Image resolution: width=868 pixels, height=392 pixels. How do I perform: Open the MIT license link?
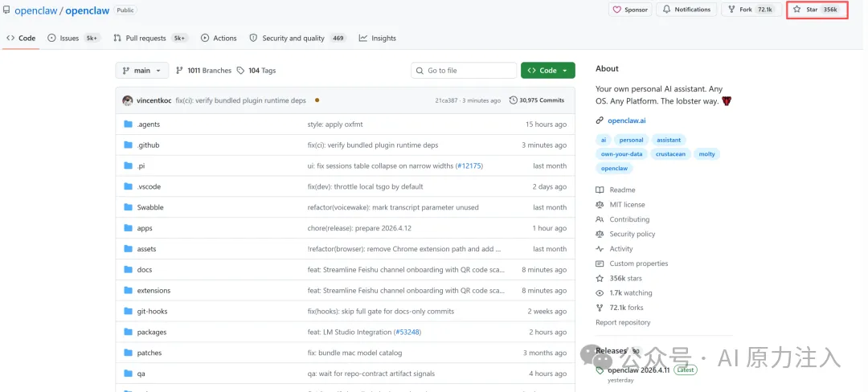tap(620, 205)
